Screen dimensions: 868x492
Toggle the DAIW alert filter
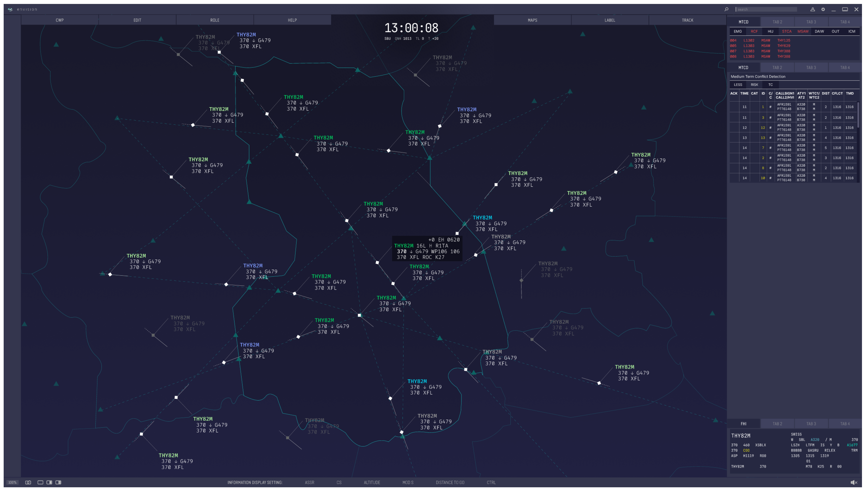point(820,31)
